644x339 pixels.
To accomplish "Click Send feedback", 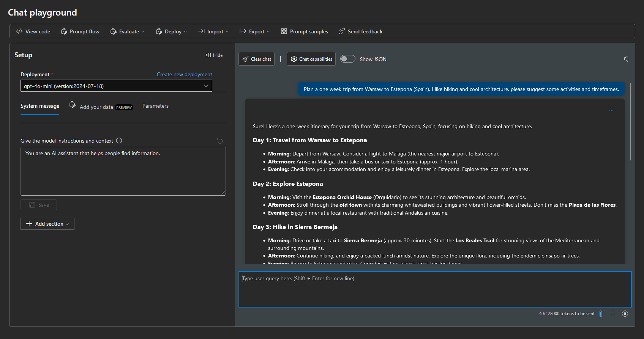I will click(x=360, y=31).
